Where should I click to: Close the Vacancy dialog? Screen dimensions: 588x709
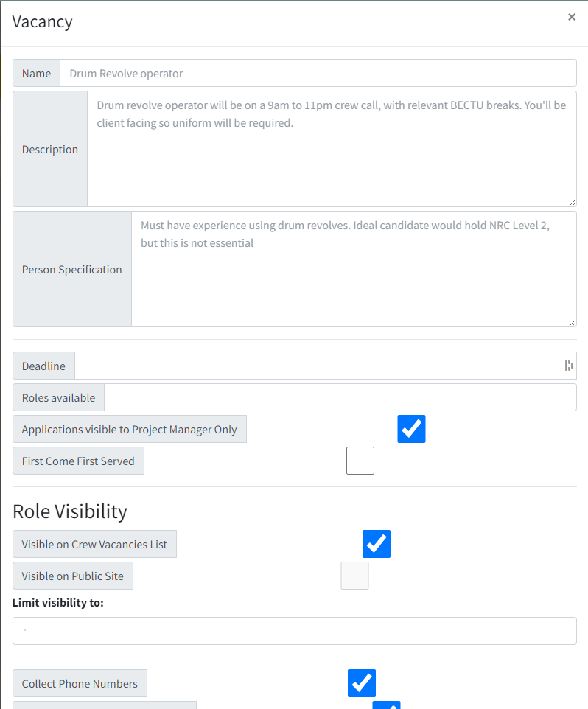[x=572, y=16]
